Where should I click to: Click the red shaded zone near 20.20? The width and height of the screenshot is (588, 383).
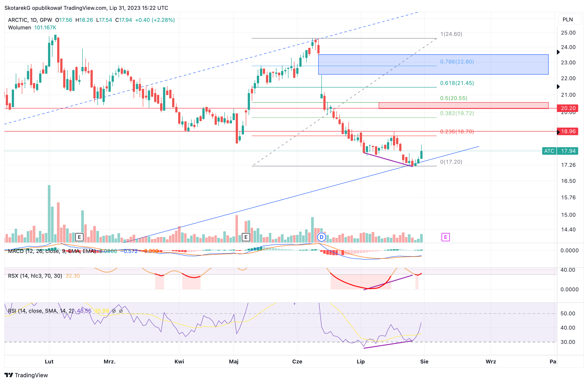click(x=463, y=105)
